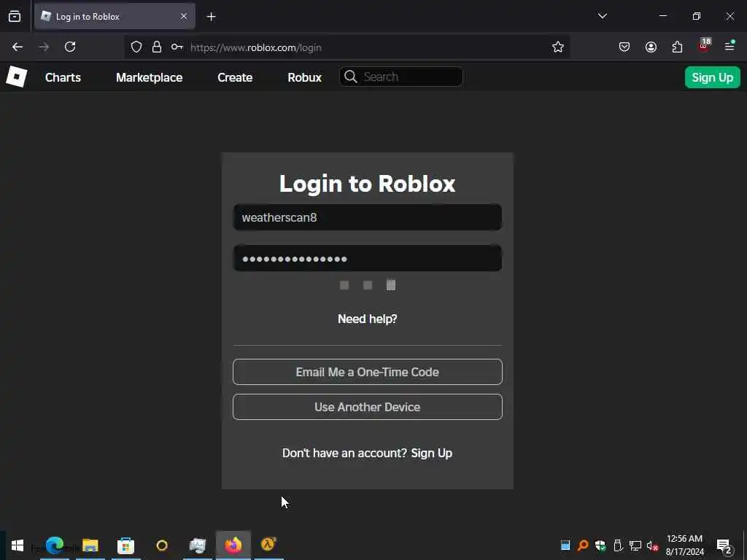747x560 pixels.
Task: Open the Half-Life lambda taskbar app
Action: click(x=268, y=544)
